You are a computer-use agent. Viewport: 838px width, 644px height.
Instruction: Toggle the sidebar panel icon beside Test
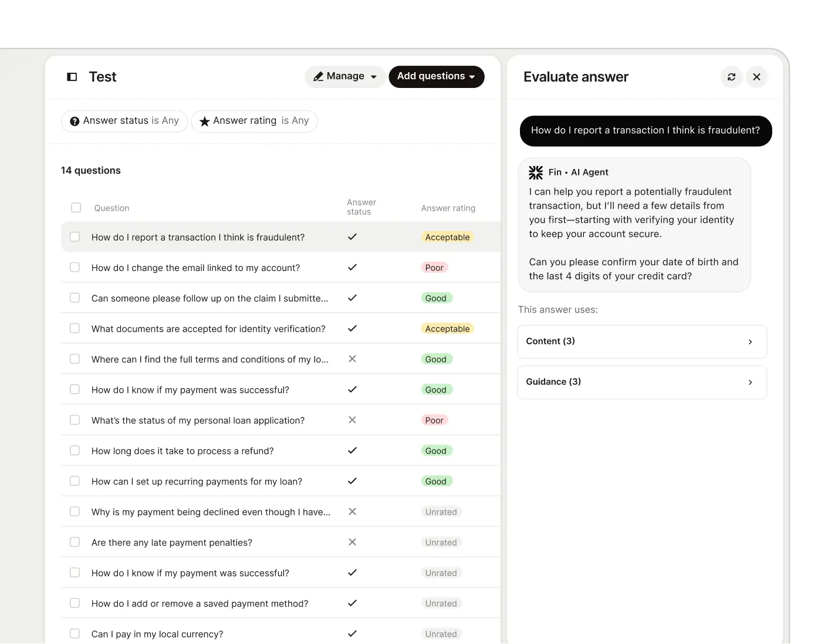(x=72, y=77)
